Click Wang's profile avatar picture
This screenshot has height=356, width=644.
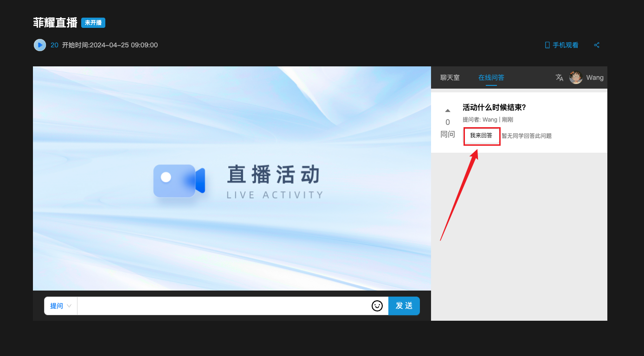click(x=576, y=78)
